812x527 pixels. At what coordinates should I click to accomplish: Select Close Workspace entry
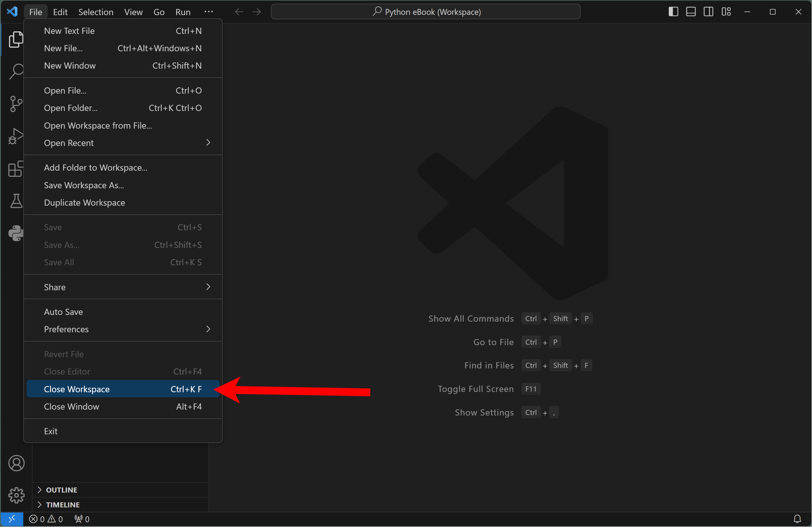[123, 389]
